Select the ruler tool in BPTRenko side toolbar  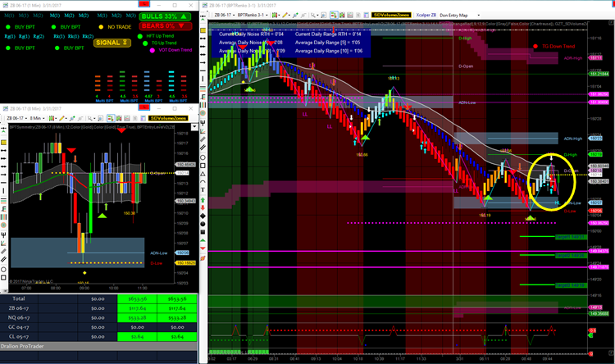(x=203, y=139)
